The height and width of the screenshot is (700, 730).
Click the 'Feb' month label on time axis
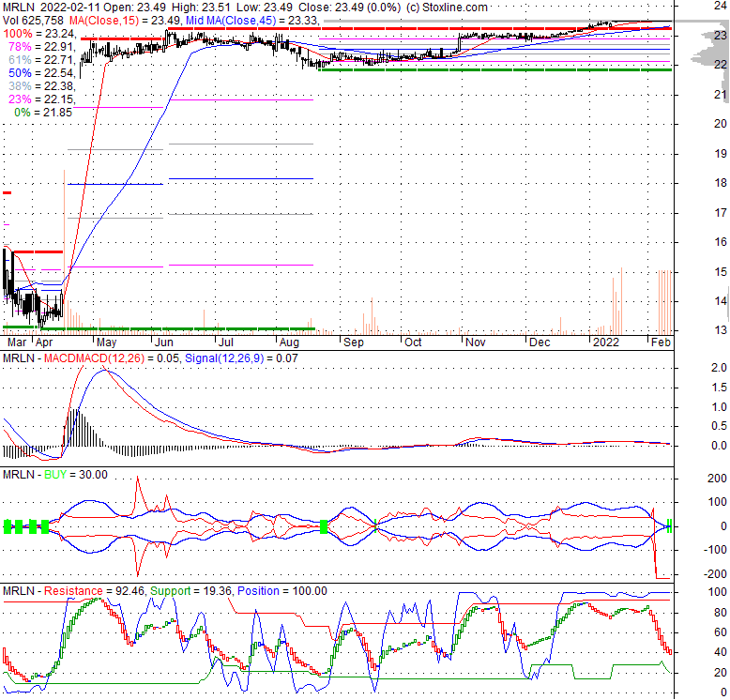661,342
